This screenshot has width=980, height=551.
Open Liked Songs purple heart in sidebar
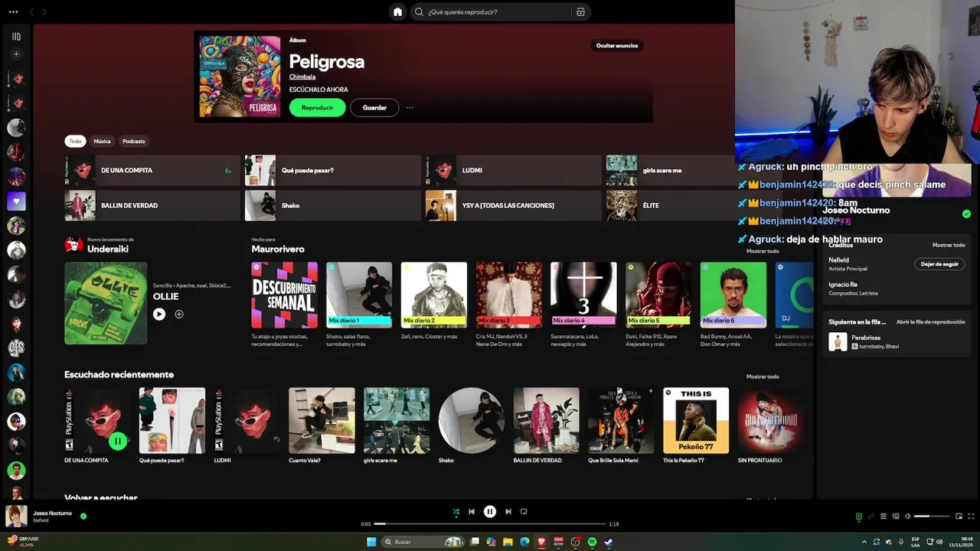pyautogui.click(x=16, y=201)
